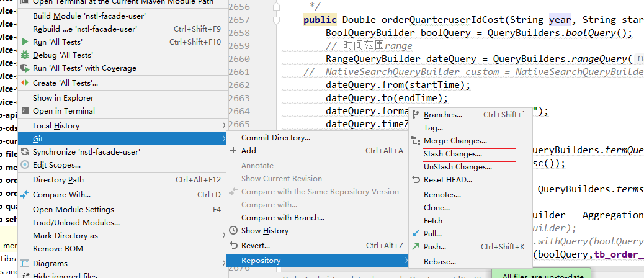
Task: Click the Create 'All Tests' icon
Action: click(x=25, y=83)
